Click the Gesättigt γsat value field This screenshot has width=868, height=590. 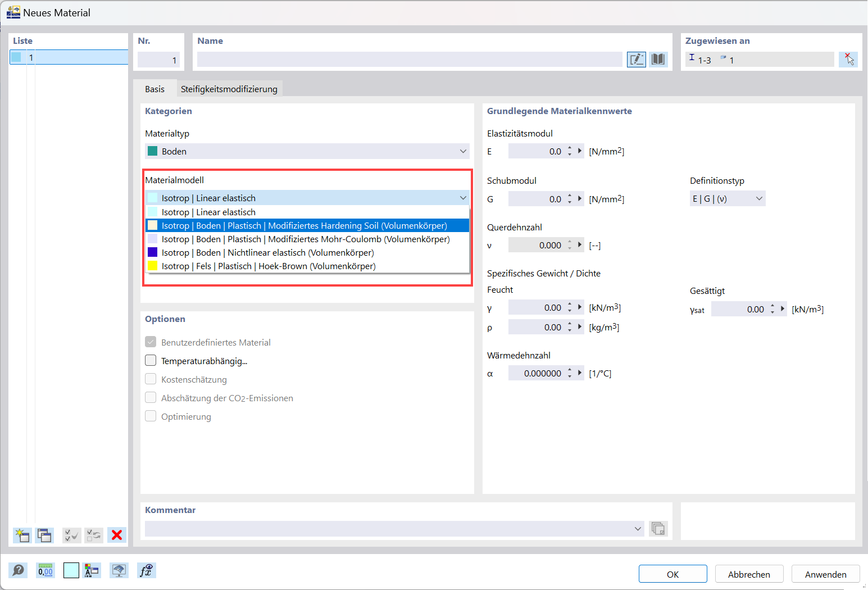pos(738,309)
